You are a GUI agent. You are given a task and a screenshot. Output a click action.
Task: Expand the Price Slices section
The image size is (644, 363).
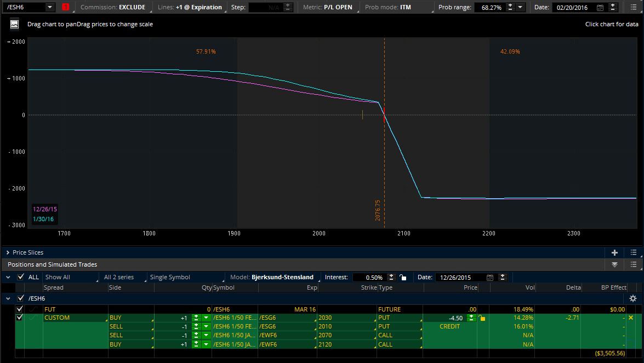click(x=8, y=252)
